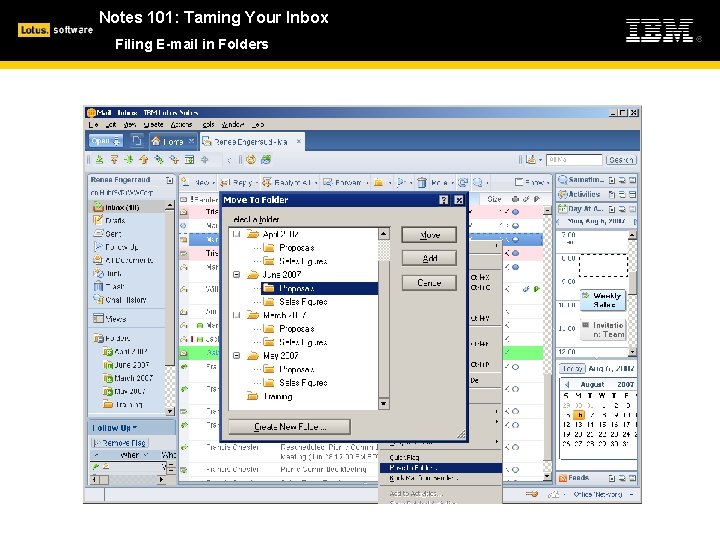Select Sales Figures under May 2007

[303, 382]
